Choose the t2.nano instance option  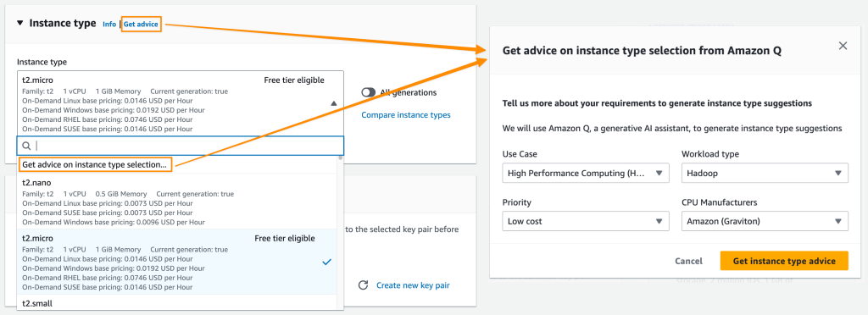point(176,202)
